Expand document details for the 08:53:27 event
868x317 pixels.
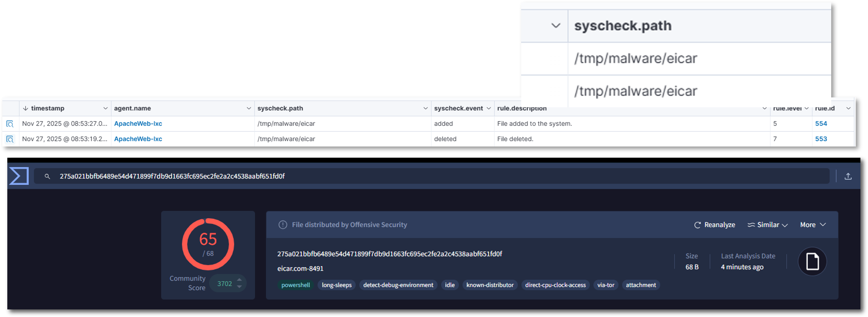coord(10,124)
